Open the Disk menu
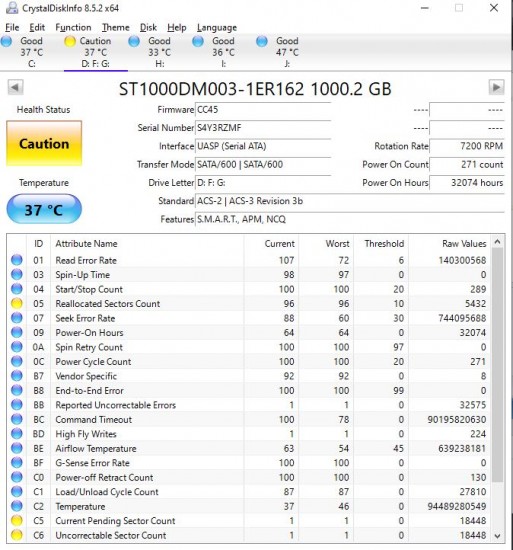 [148, 27]
